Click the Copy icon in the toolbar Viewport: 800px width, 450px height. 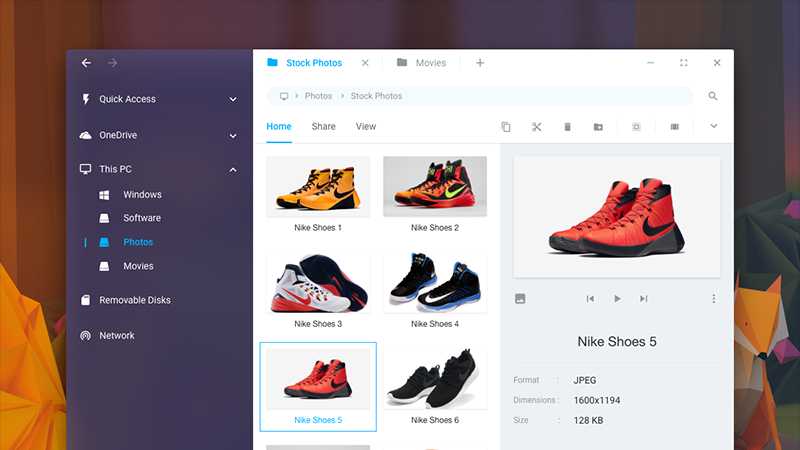coord(506,127)
